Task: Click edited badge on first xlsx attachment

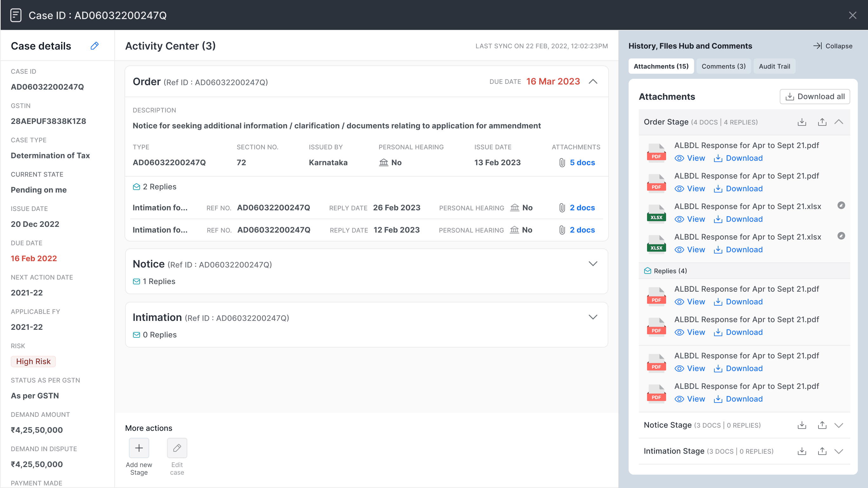Action: click(841, 205)
